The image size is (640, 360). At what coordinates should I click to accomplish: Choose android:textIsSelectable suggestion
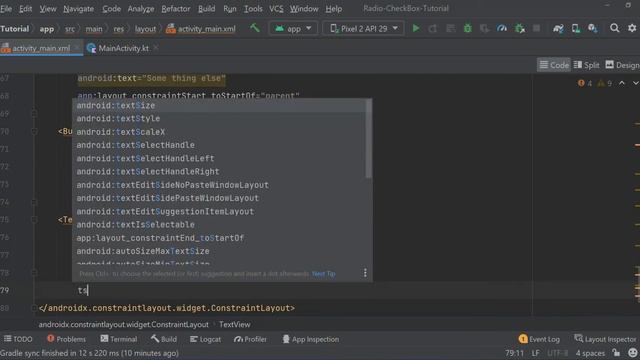220,224
